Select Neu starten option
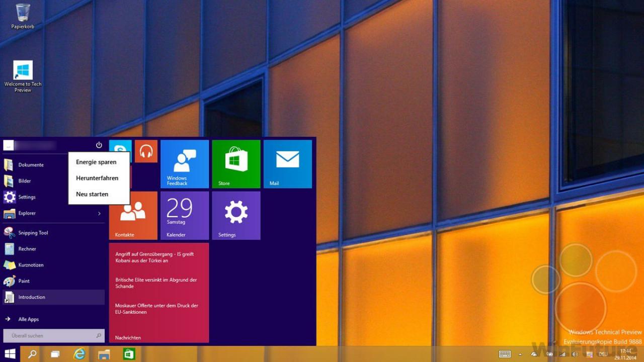The width and height of the screenshot is (644, 362). click(99, 194)
